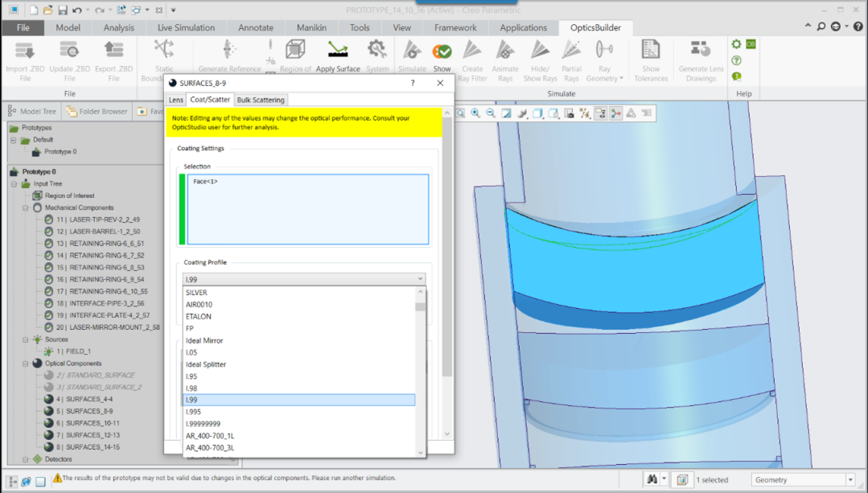Viewport: 868px width, 493px height.
Task: Collapse the Mechanical Components tree node
Action: point(26,207)
